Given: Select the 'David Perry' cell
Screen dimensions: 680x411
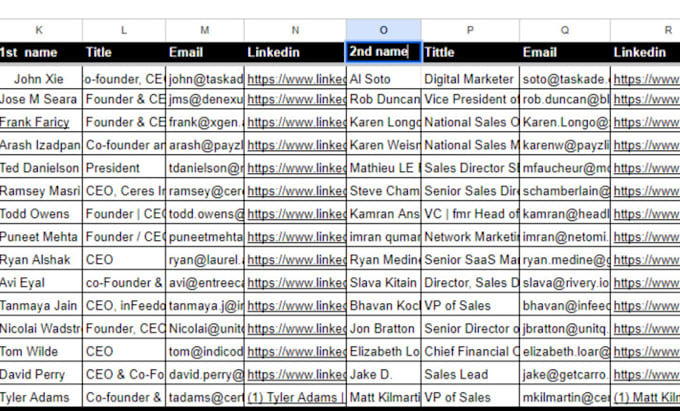Looking at the screenshot, I should point(40,374).
